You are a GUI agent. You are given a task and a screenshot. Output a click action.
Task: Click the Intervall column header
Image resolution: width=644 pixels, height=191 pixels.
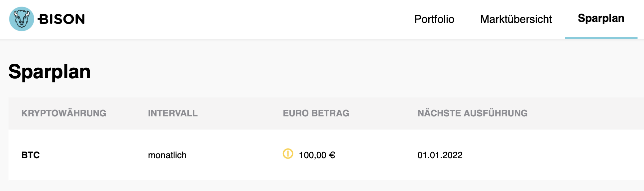point(173,113)
